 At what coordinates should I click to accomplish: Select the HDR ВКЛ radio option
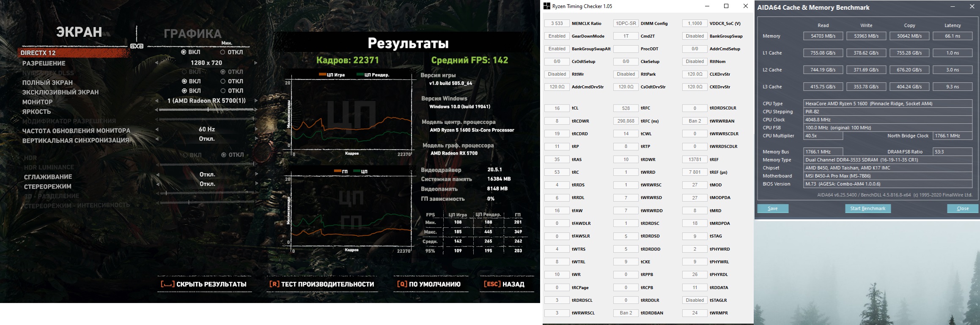pos(192,155)
